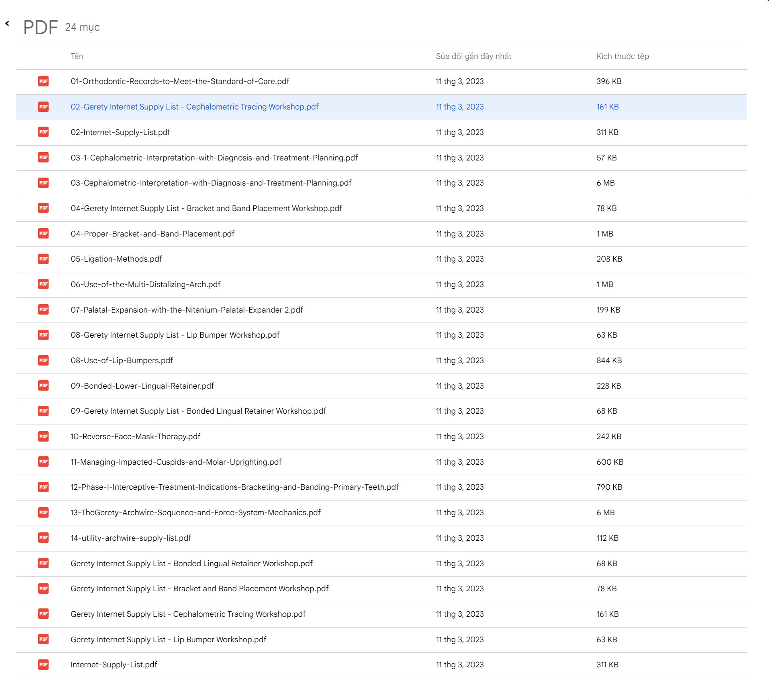Select 09-Gerety Bonded Lingual Retainer Workshop.pdf name
The image size is (769, 700).
[198, 411]
